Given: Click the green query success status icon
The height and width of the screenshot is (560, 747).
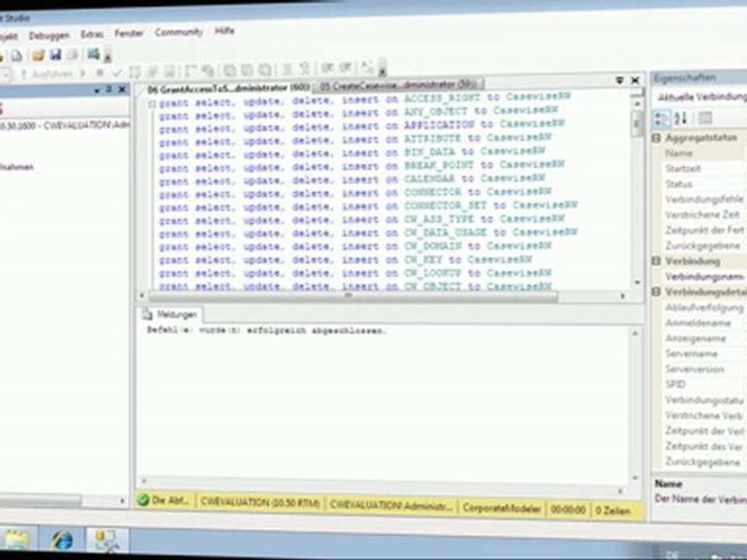Looking at the screenshot, I should [x=142, y=500].
